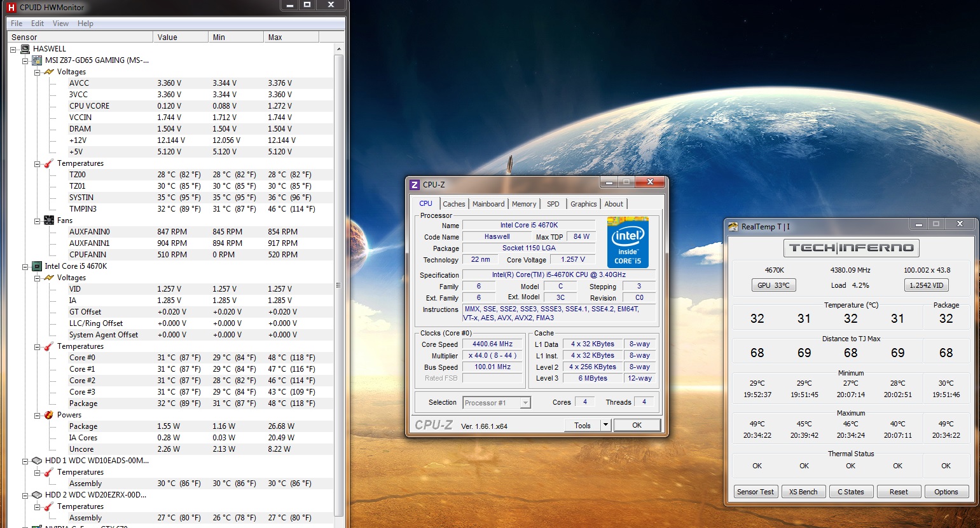Collapse the HASWELL root tree node
980x528 pixels.
point(13,49)
